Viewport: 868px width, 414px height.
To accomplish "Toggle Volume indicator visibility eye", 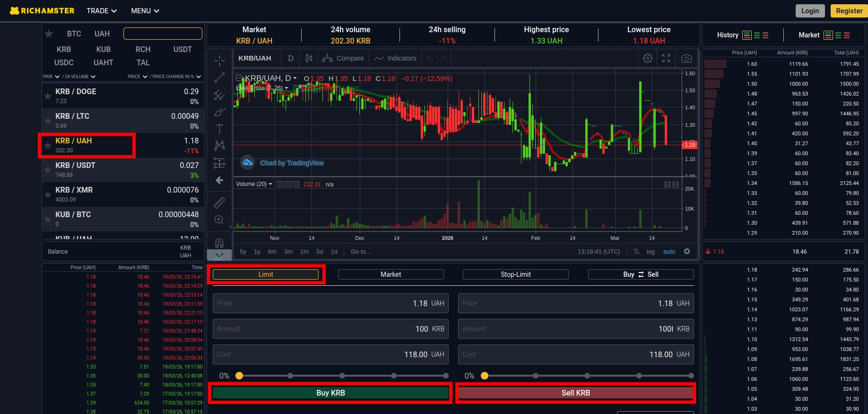I will coord(280,184).
